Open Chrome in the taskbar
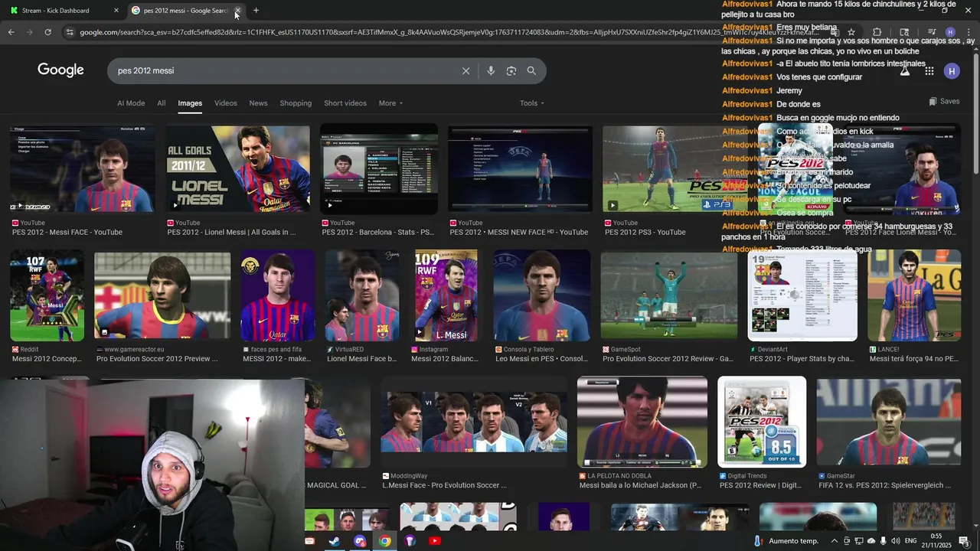 tap(384, 541)
